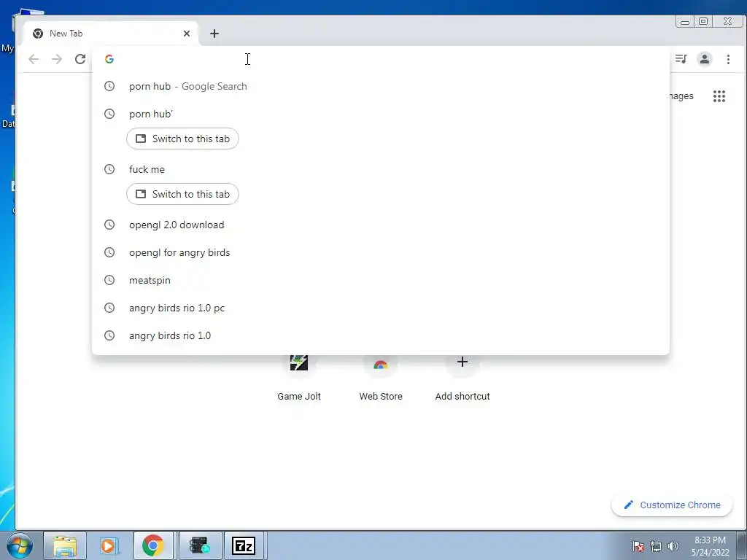Open the Chrome profile avatar
The height and width of the screenshot is (560, 747).
click(705, 59)
